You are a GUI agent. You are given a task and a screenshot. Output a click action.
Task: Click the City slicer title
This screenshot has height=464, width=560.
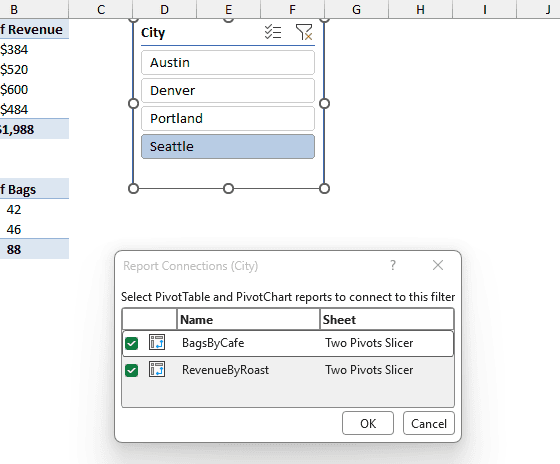[153, 33]
